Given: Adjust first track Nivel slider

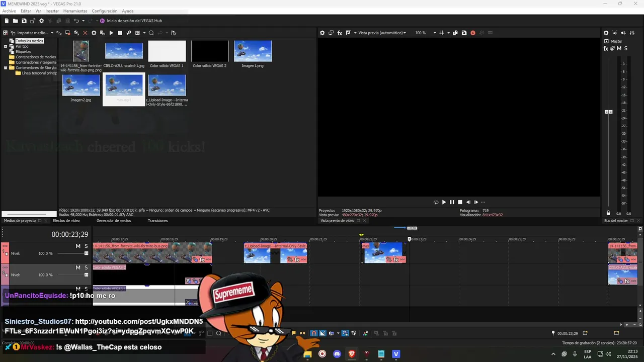Looking at the screenshot, I should (x=86, y=253).
